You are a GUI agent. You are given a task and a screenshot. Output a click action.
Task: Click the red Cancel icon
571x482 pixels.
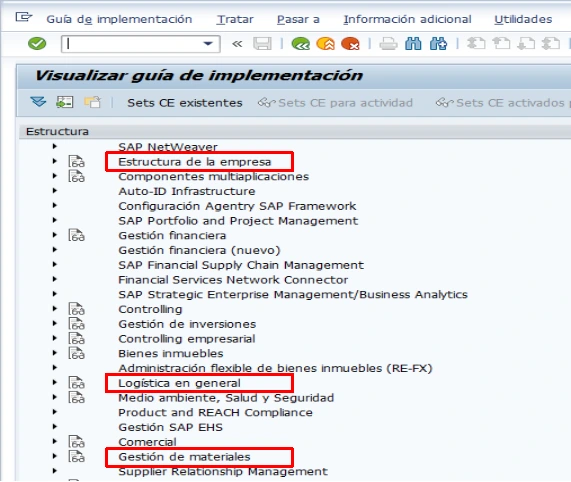pos(350,44)
